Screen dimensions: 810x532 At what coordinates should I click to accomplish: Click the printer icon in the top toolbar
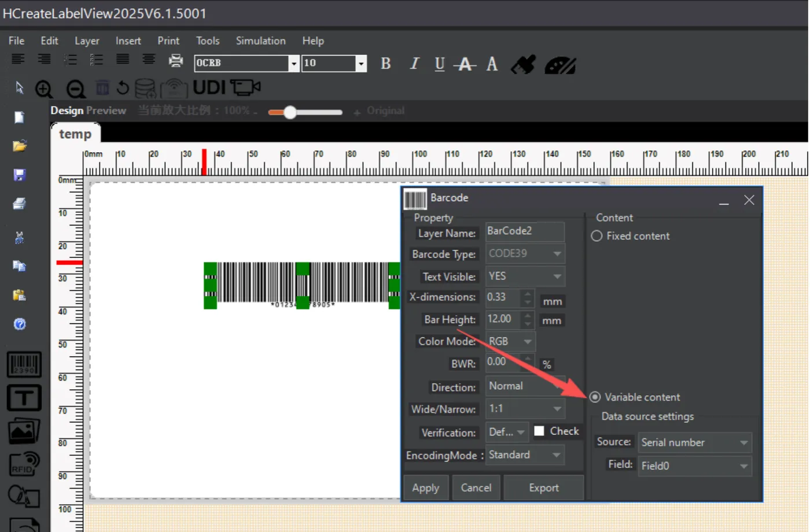point(175,60)
